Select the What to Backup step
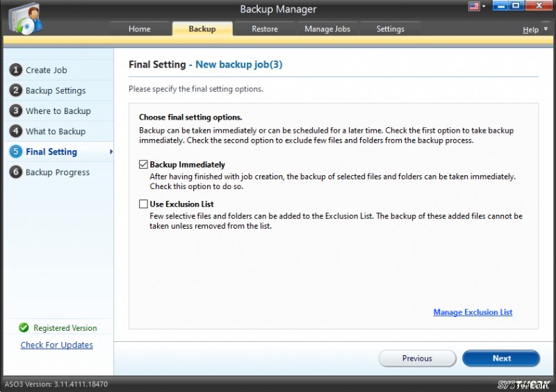The image size is (556, 392). (x=56, y=131)
